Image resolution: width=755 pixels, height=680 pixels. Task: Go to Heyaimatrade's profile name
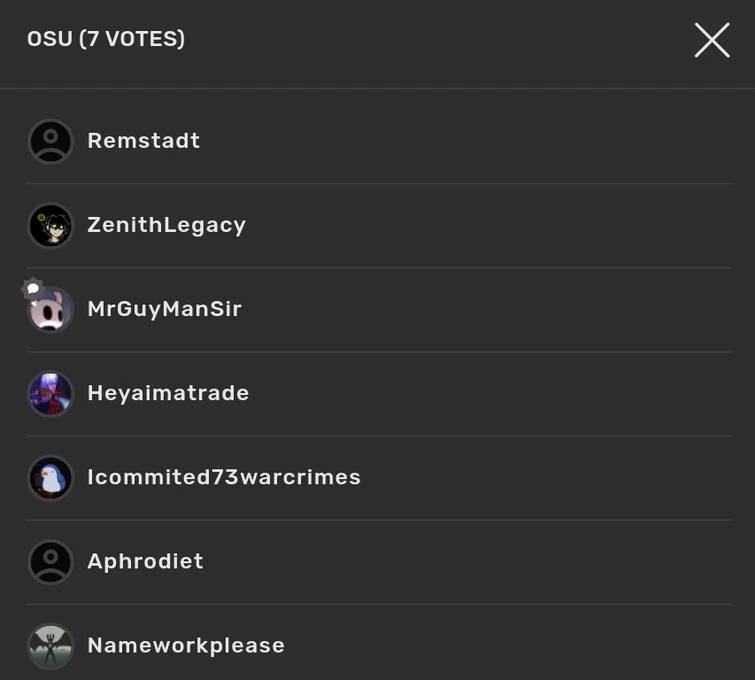(168, 393)
